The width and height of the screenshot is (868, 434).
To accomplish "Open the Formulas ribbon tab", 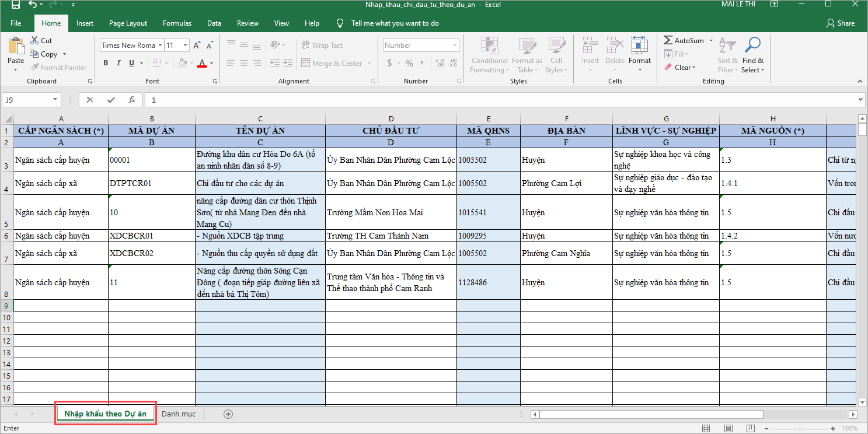I will 177,23.
